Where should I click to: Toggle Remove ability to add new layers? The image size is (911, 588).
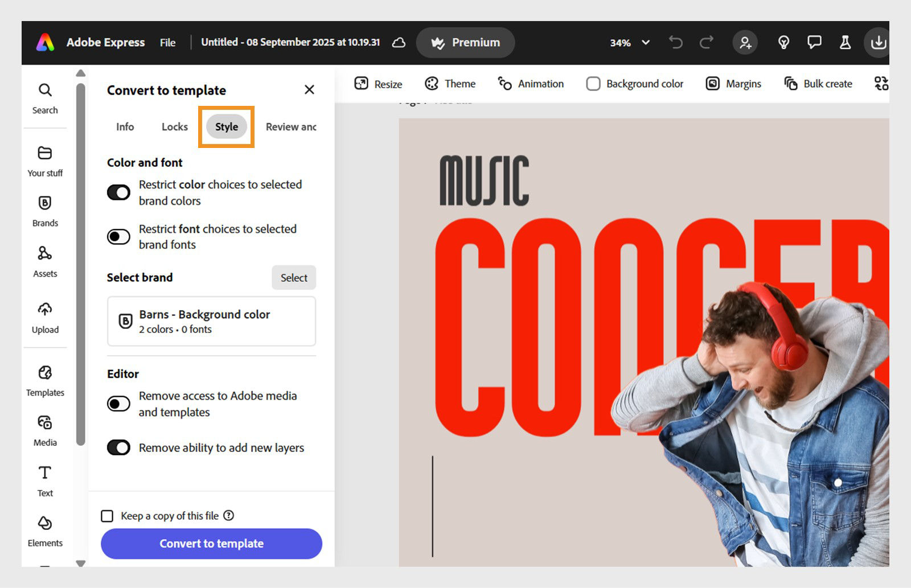pyautogui.click(x=118, y=447)
